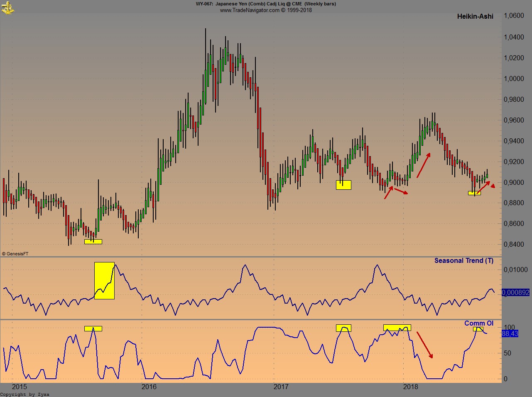Select the yellow box below mid-2017 price candles
532x397 pixels.
343,185
